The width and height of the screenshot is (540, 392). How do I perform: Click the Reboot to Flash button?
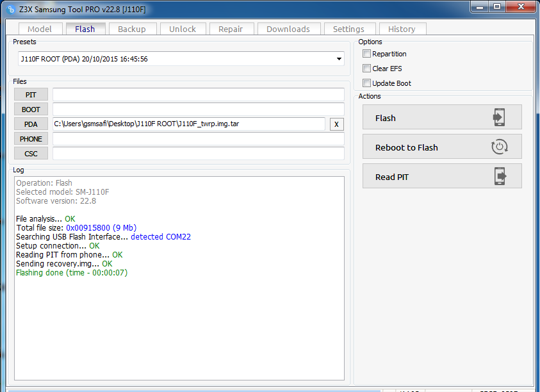click(x=442, y=147)
